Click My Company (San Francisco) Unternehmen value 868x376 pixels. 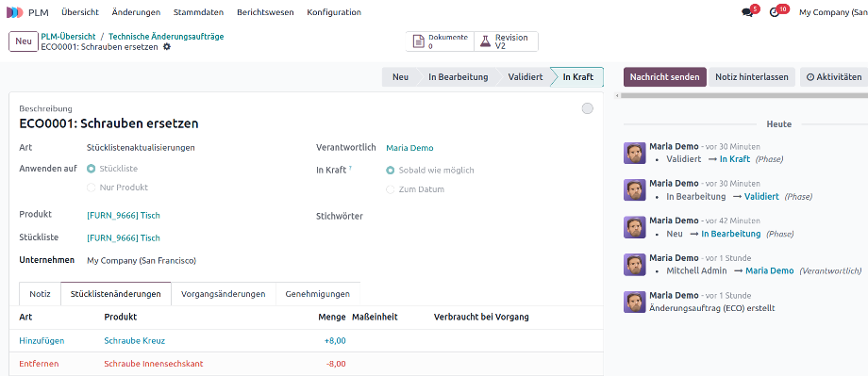(142, 260)
